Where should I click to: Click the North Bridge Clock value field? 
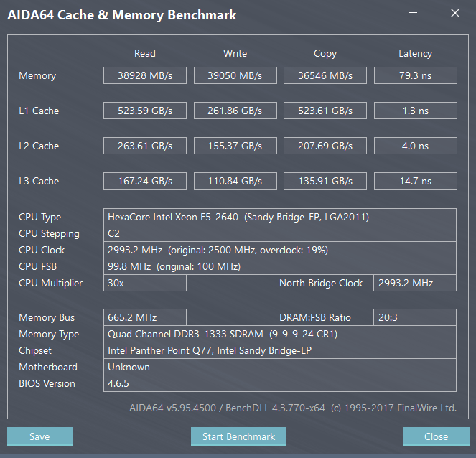415,283
